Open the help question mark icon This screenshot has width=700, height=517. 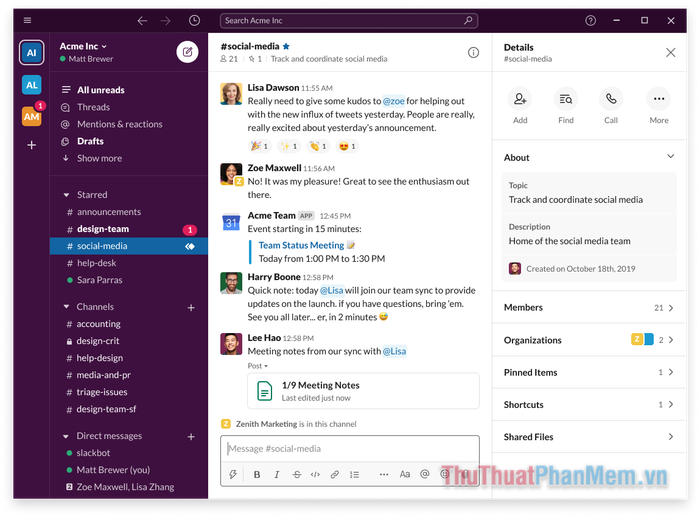(x=590, y=21)
